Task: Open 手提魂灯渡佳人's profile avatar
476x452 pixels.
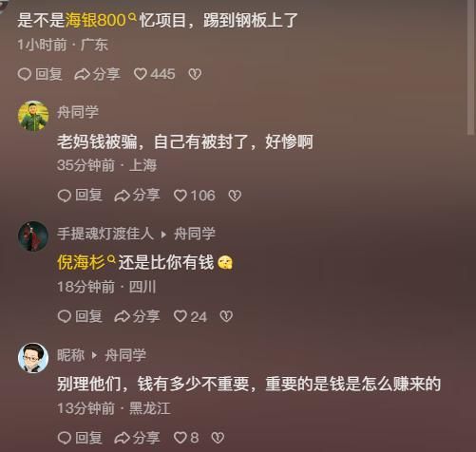Action: coord(33,236)
